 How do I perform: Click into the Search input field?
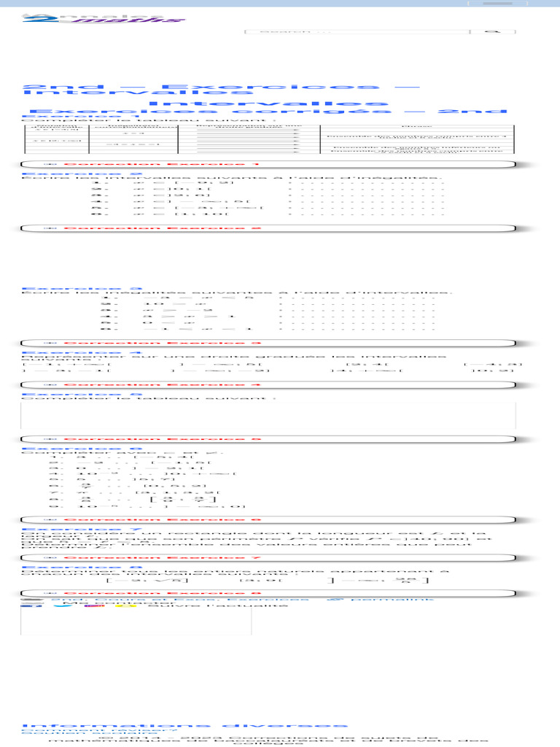tap(357, 31)
